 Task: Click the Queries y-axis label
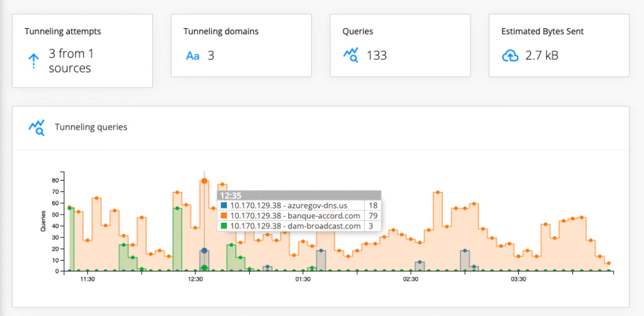43,222
